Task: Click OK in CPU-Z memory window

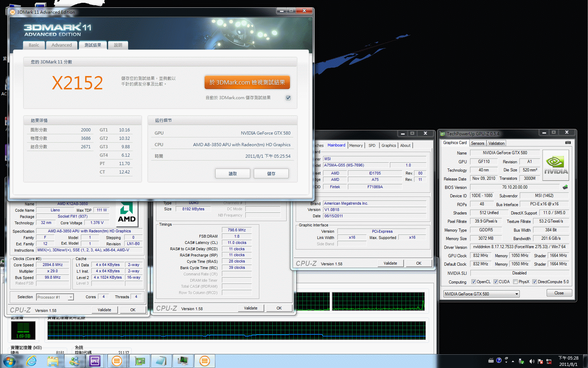Action: coord(279,308)
